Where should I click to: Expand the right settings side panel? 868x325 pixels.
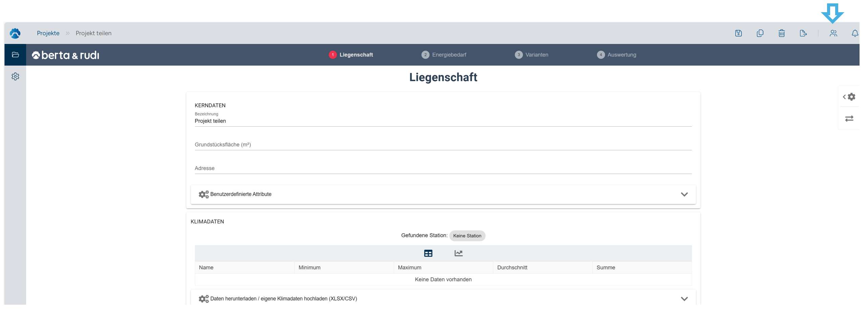click(x=849, y=97)
